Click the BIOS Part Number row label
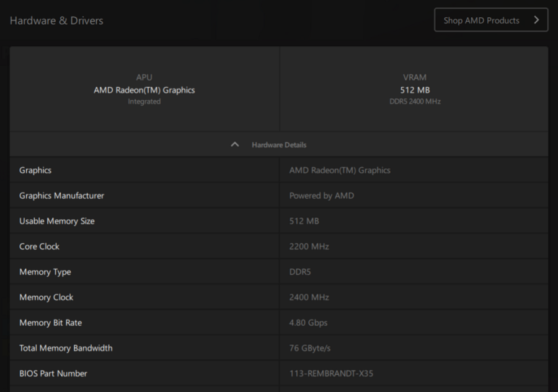 (53, 373)
